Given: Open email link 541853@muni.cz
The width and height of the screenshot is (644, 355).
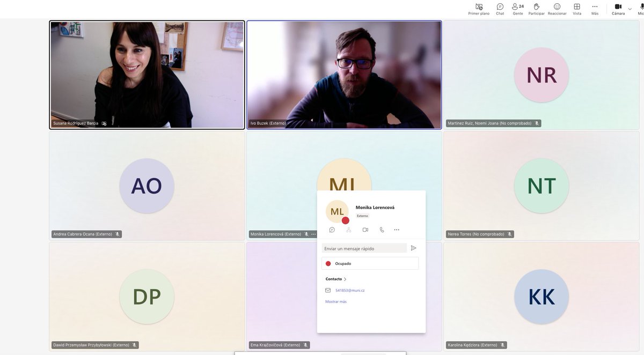Looking at the screenshot, I should [350, 290].
